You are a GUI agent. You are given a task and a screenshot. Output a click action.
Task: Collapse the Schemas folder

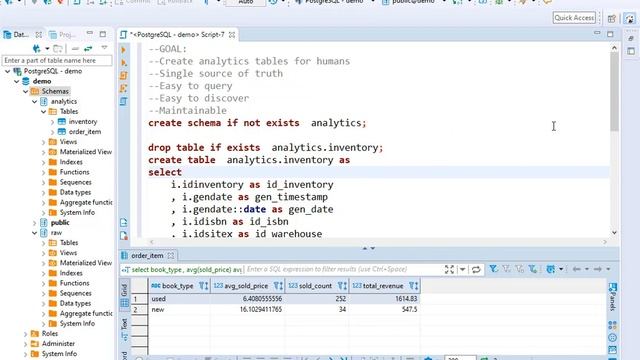pos(26,91)
